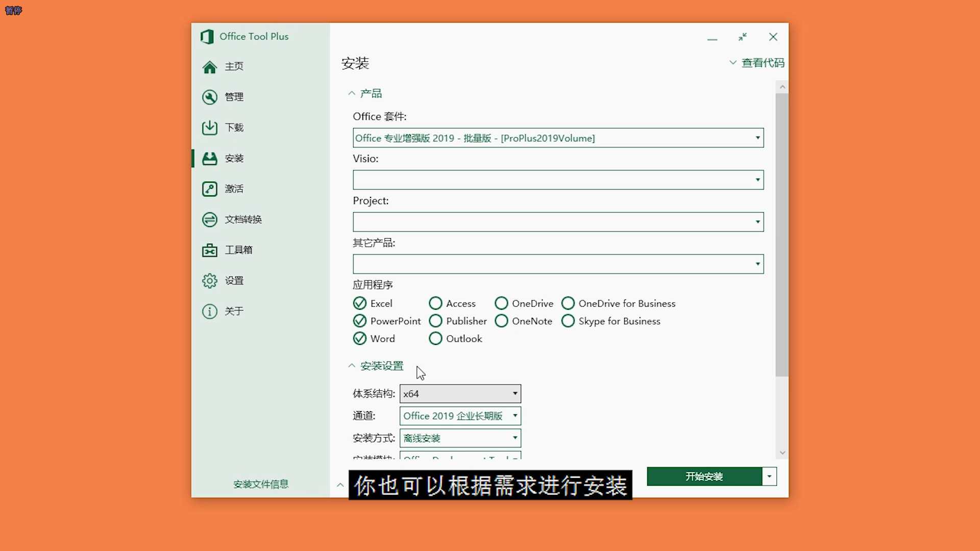The width and height of the screenshot is (980, 551).
Task: Open 设置 page from sidebar
Action: [x=234, y=281]
